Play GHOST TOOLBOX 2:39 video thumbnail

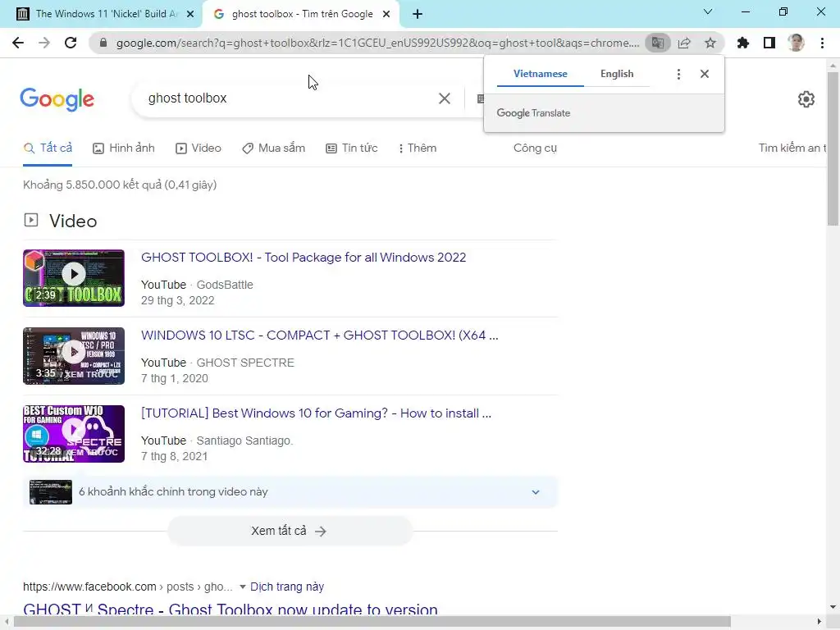pyautogui.click(x=74, y=278)
